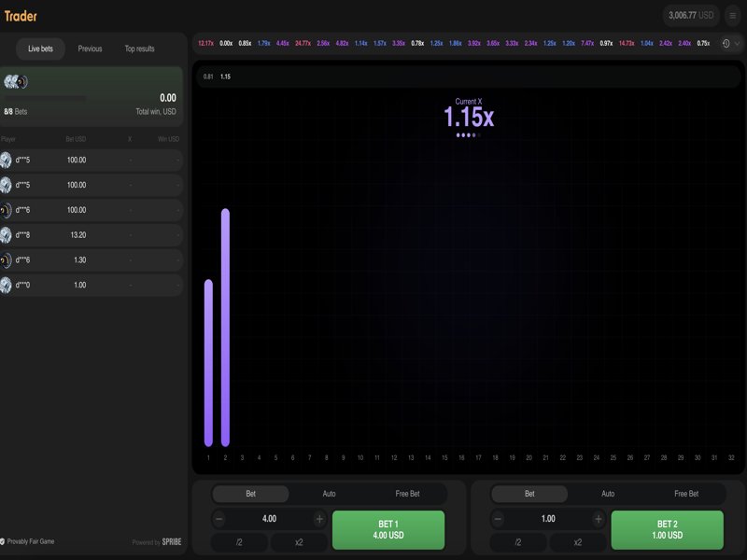
Task: Open the Top results tab
Action: click(x=139, y=49)
